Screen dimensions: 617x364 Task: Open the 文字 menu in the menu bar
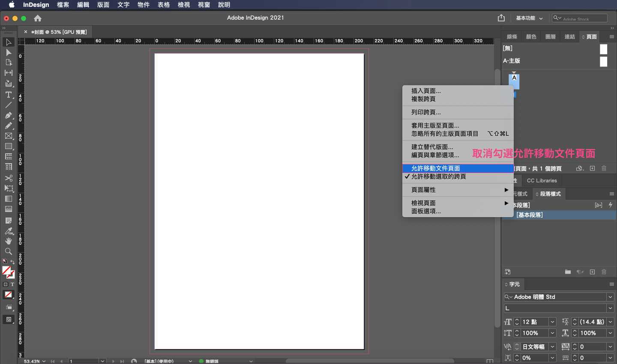pos(123,5)
